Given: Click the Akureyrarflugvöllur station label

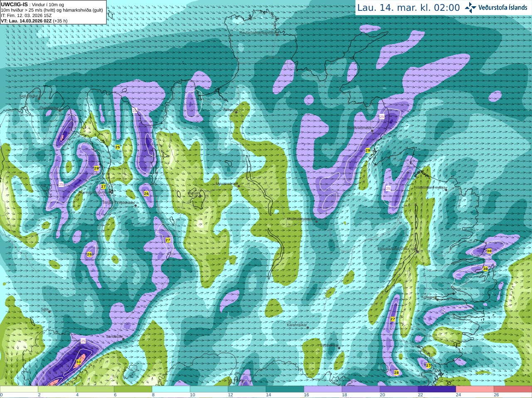Looking at the screenshot, I should pyautogui.click(x=94, y=192).
